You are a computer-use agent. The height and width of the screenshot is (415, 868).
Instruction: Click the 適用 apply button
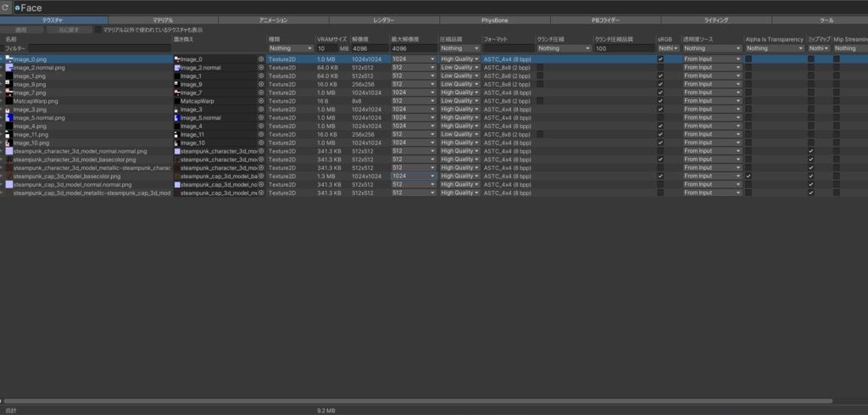[x=21, y=30]
